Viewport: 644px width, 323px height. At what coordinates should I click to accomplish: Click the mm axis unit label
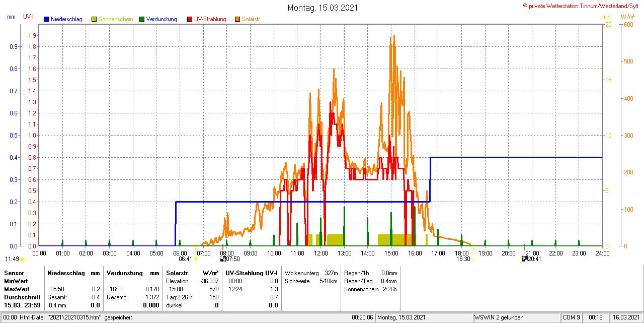(x=12, y=17)
